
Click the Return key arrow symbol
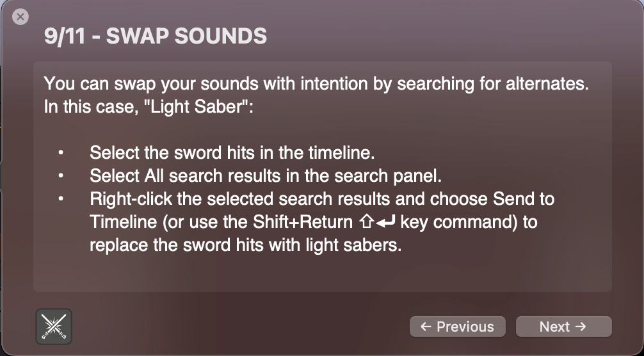[x=385, y=222]
